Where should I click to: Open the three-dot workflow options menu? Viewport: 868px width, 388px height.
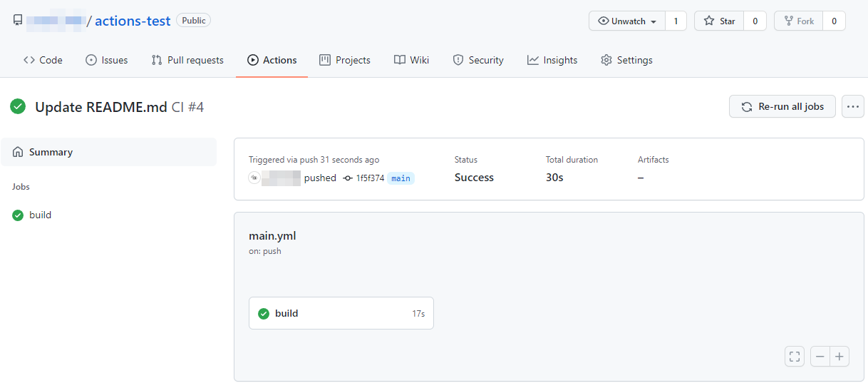pyautogui.click(x=853, y=107)
